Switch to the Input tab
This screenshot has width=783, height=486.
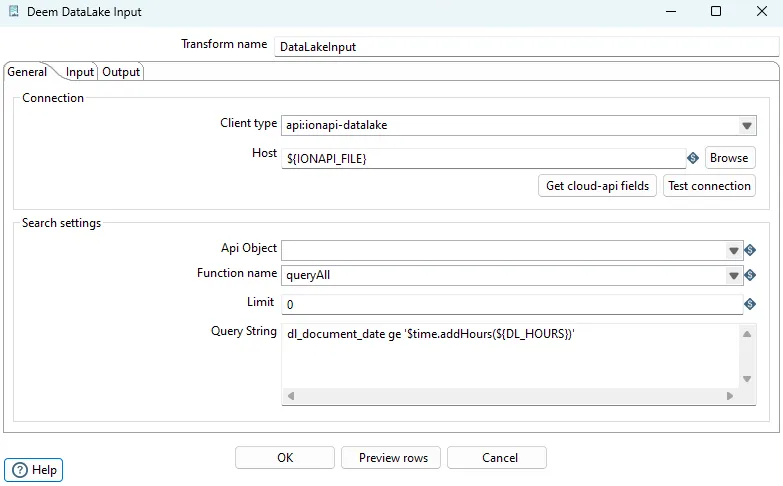[79, 72]
